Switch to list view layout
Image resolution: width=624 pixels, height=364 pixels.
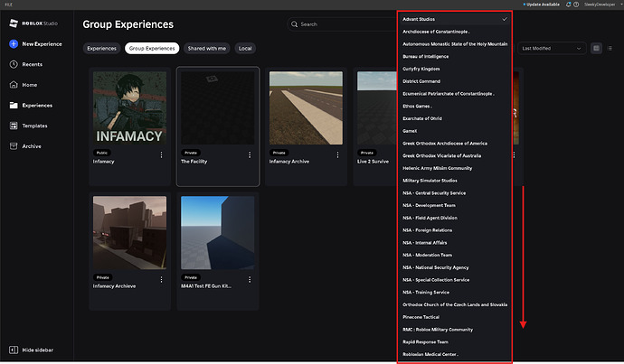click(610, 49)
